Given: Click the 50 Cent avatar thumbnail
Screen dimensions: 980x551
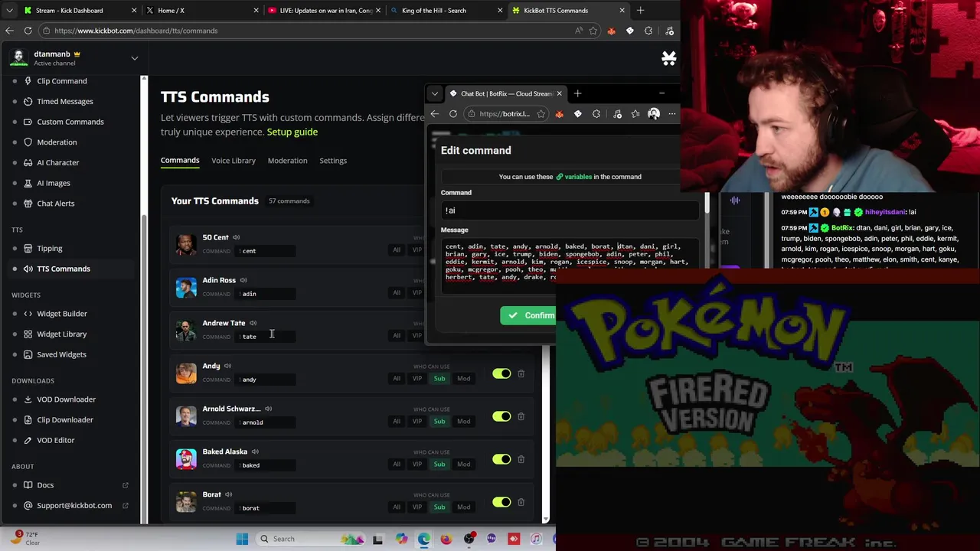Looking at the screenshot, I should tap(186, 244).
